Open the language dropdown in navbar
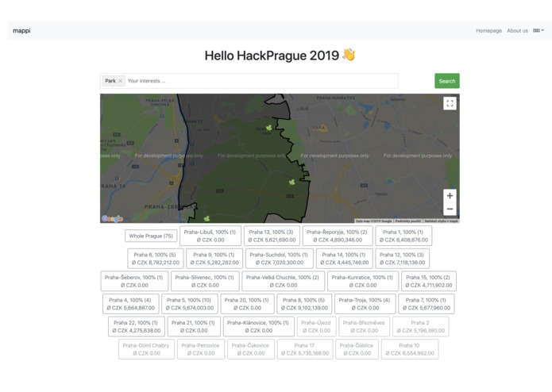The image size is (552, 392). point(538,31)
